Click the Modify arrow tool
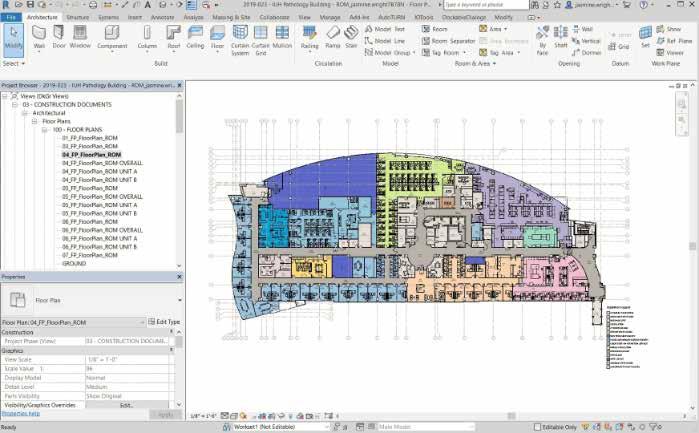Viewport: 699px width, 433px height. 13,39
